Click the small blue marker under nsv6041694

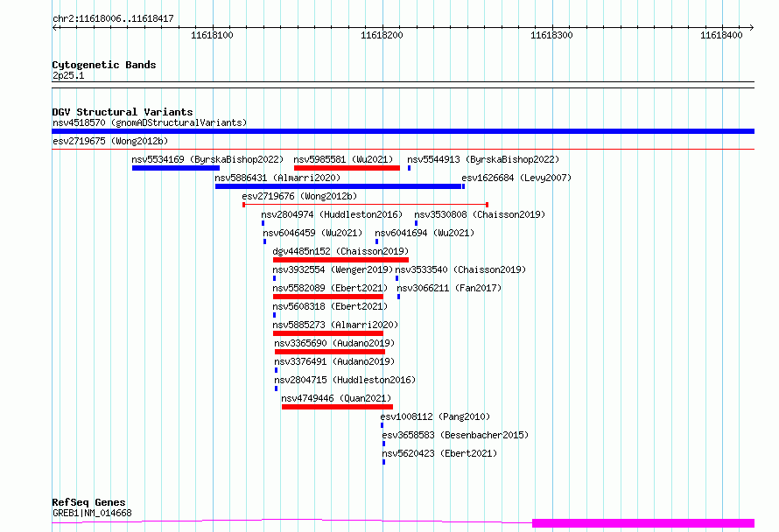point(376,241)
